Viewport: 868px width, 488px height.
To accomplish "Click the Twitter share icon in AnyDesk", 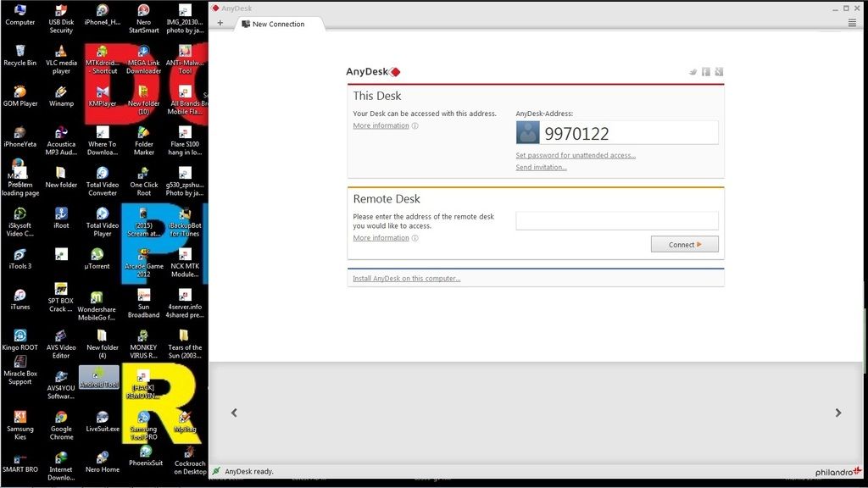I will pyautogui.click(x=693, y=72).
